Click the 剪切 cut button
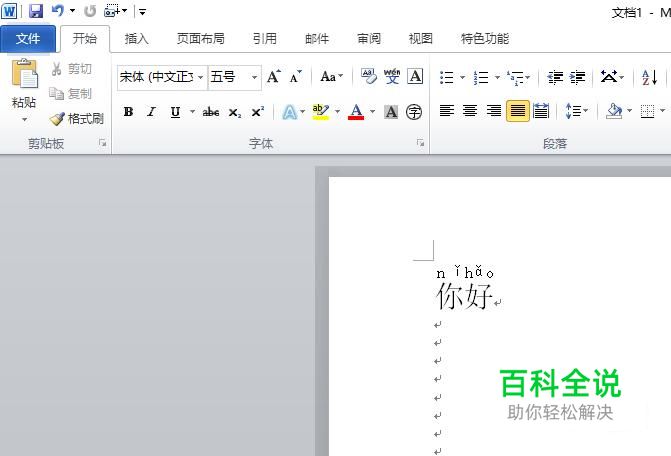This screenshot has height=456, width=671. click(71, 68)
